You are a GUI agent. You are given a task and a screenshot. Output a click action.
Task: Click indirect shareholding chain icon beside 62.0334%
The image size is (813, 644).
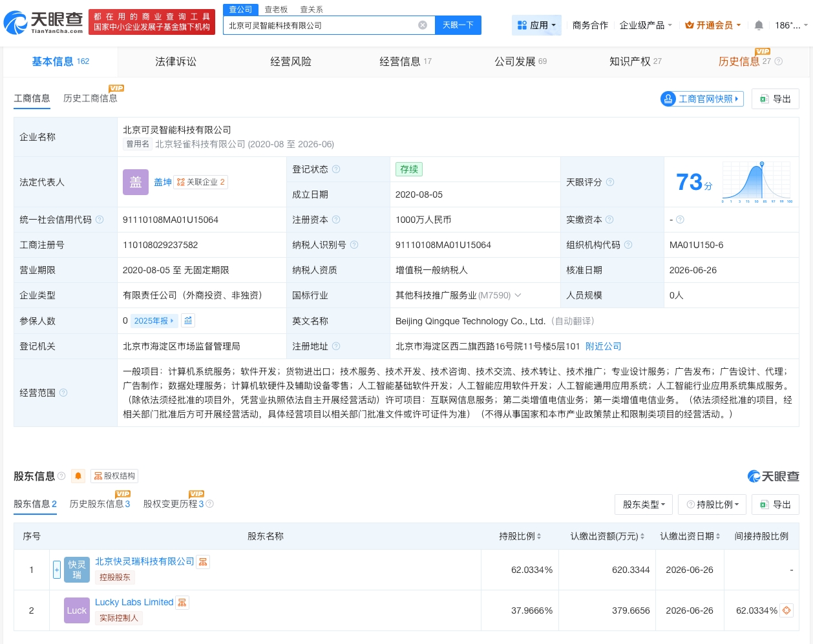pyautogui.click(x=787, y=610)
